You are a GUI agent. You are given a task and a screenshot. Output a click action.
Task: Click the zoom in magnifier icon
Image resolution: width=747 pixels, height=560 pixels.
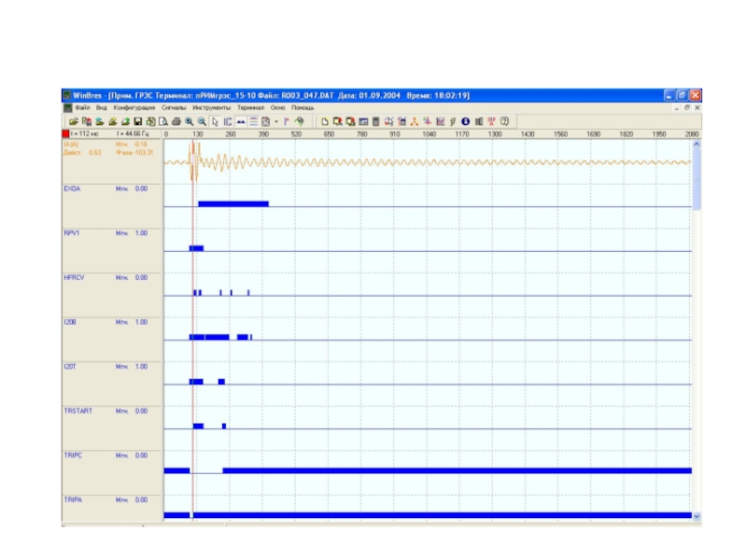pos(189,122)
